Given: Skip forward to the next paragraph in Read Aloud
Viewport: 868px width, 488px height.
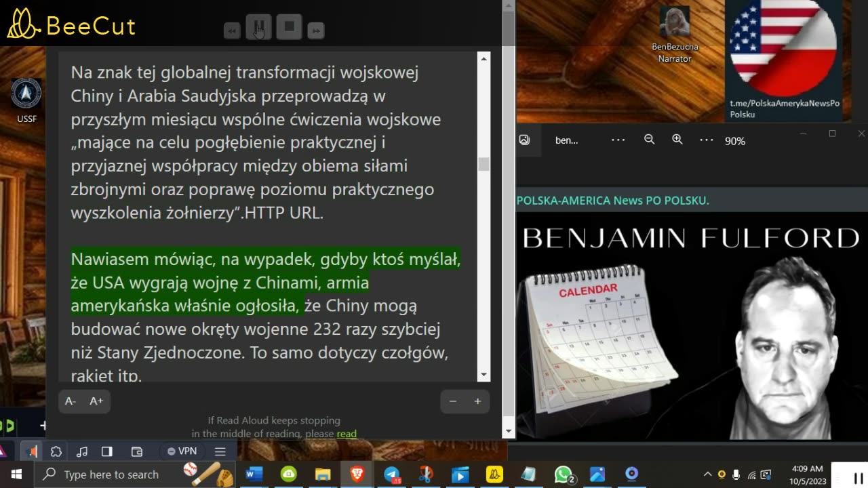Looking at the screenshot, I should tap(315, 30).
